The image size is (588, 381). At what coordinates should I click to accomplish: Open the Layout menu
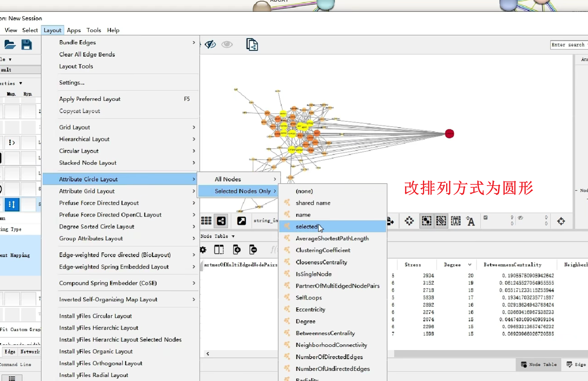pyautogui.click(x=52, y=30)
